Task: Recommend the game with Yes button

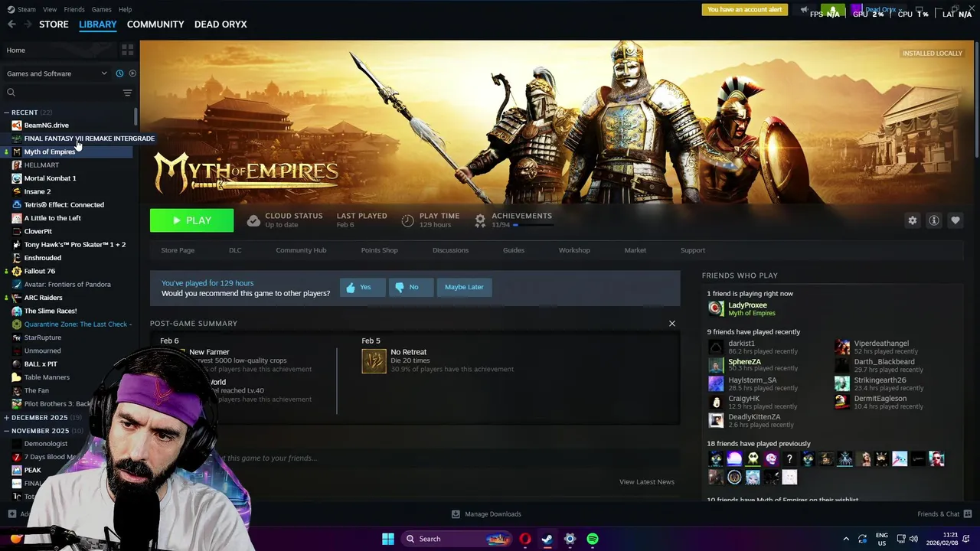Action: click(362, 287)
